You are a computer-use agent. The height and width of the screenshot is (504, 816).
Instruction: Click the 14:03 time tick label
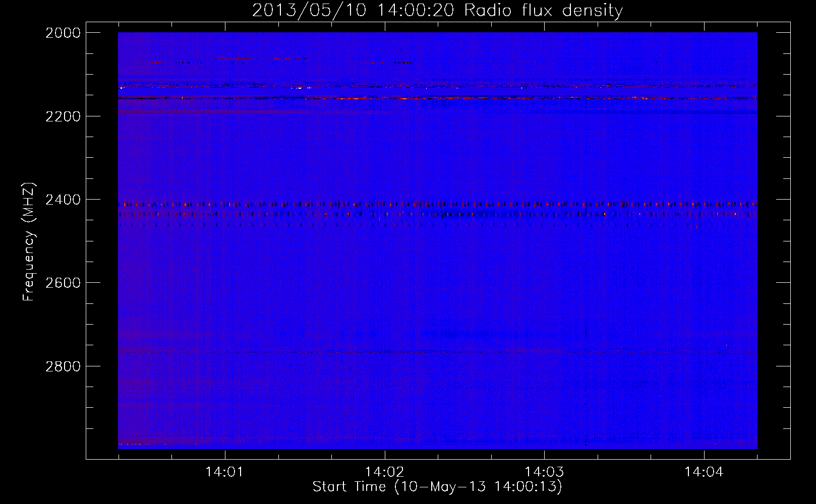tap(544, 472)
